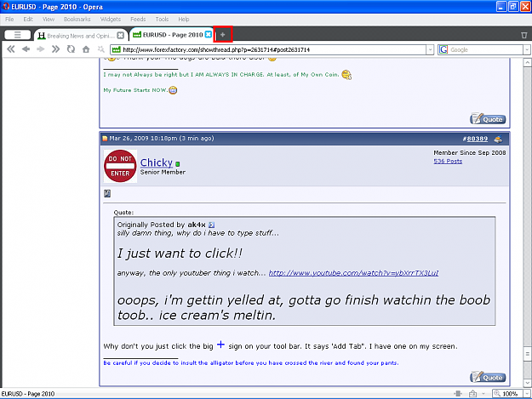The height and width of the screenshot is (399, 532).
Task: Open the images mode dropdown arrow
Action: pyautogui.click(x=483, y=394)
